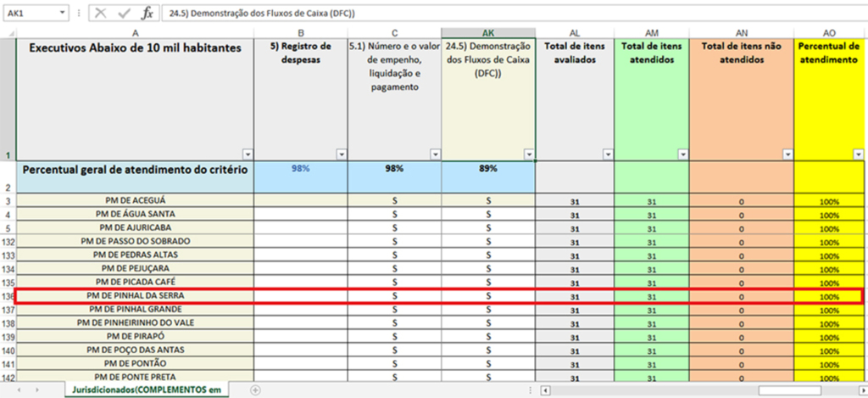The height and width of the screenshot is (398, 868).
Task: Open filter dropdown for Total de itens não atendidos
Action: (x=787, y=154)
